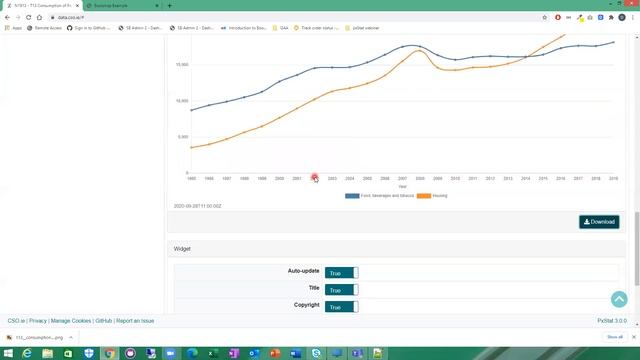
Task: Click the blue shield extension icon
Action: pyautogui.click(x=600, y=18)
